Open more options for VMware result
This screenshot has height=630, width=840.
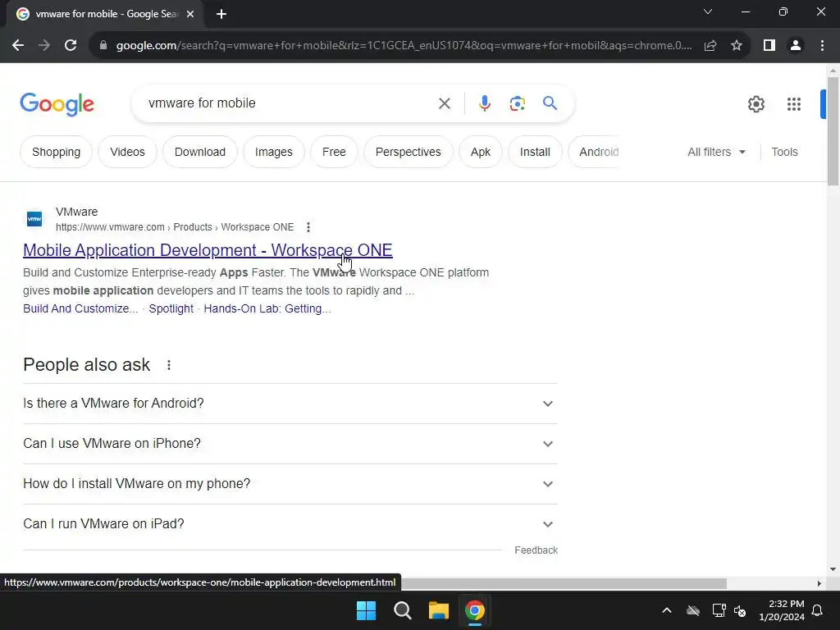click(x=308, y=227)
